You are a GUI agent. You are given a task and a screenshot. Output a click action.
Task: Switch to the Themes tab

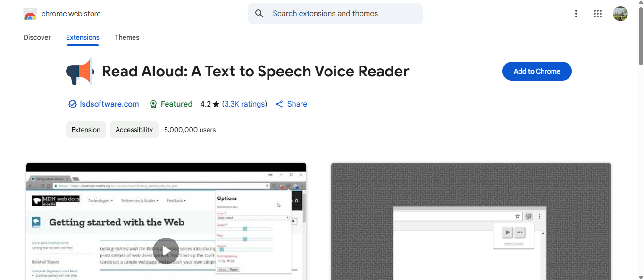pos(127,37)
